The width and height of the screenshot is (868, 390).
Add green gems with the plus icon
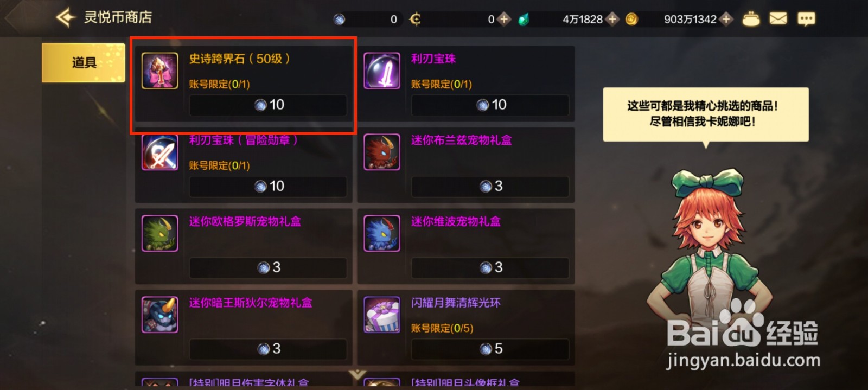[612, 19]
